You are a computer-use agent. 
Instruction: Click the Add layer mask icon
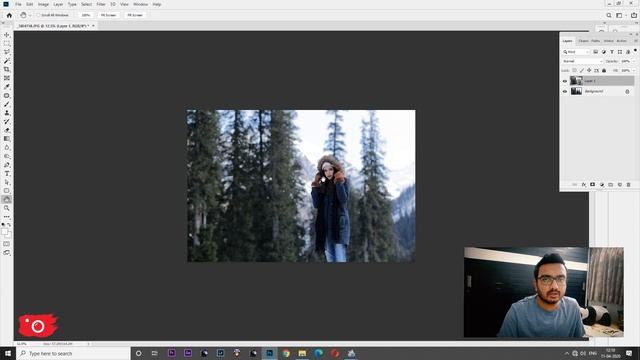(x=592, y=185)
